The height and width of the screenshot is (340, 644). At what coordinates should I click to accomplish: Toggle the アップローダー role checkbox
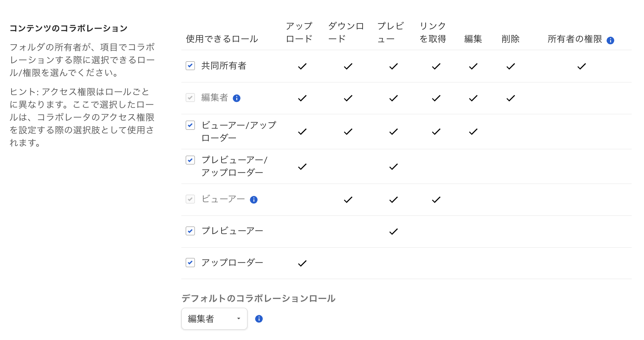[190, 263]
